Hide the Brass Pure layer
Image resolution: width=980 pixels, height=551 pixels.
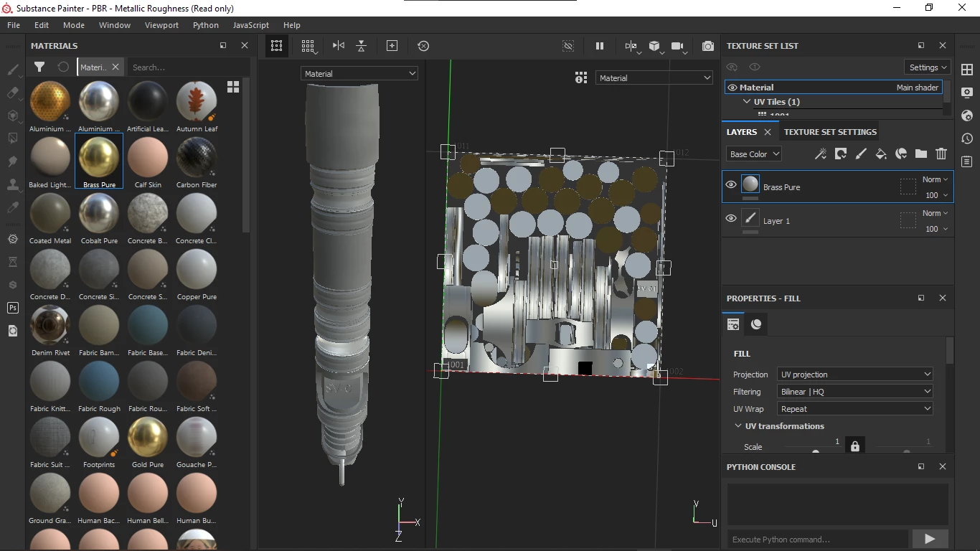pos(731,184)
